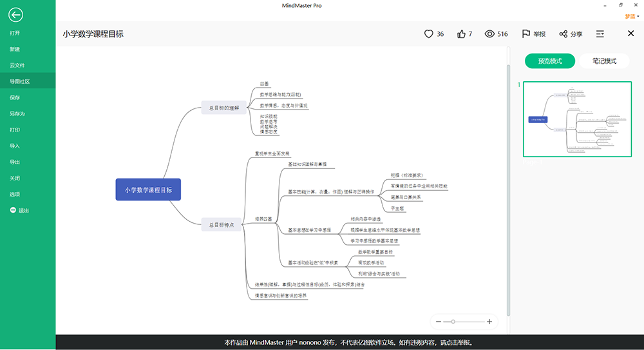Viewport: 644px width, 350px height.
Task: Switch to 预览模式 preview mode
Action: [x=549, y=61]
